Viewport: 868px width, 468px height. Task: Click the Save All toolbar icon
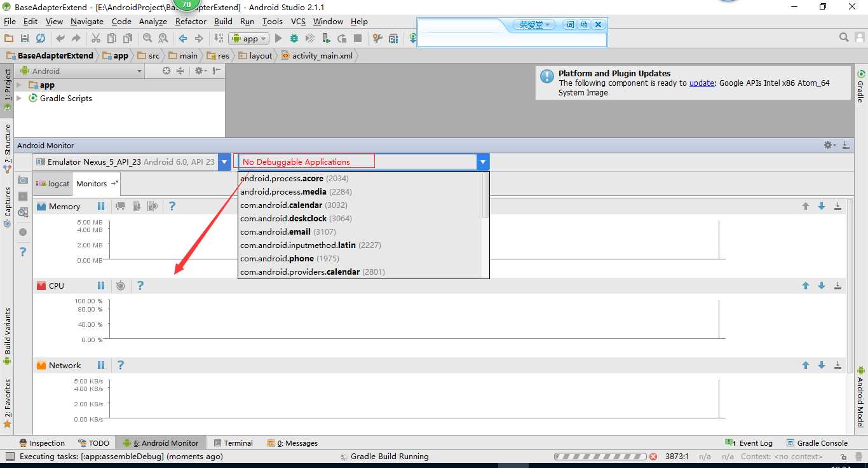point(25,38)
